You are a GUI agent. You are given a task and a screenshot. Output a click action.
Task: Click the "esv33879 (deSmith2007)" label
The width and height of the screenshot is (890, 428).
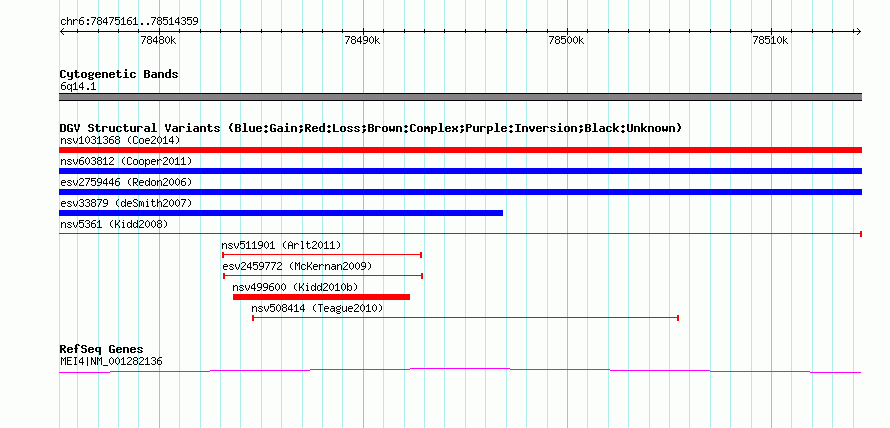click(x=126, y=203)
